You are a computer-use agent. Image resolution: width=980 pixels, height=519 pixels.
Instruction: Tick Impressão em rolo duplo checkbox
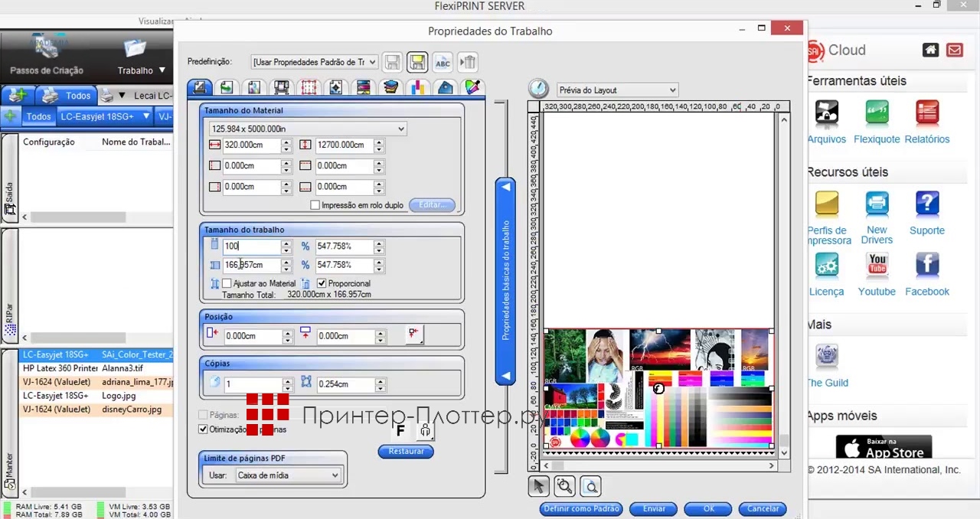pos(315,205)
